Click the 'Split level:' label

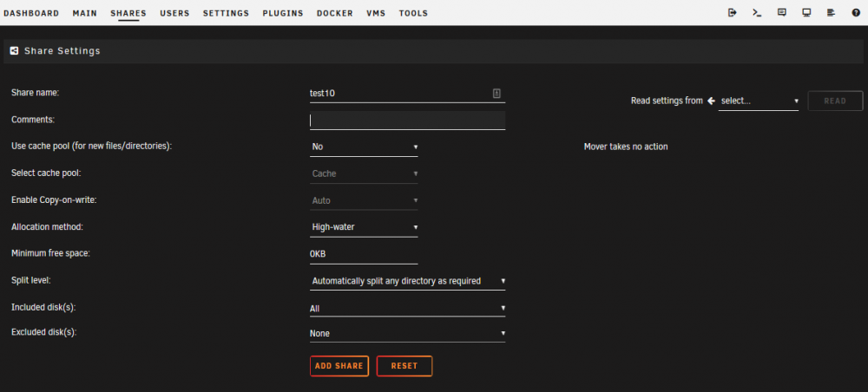click(x=31, y=280)
